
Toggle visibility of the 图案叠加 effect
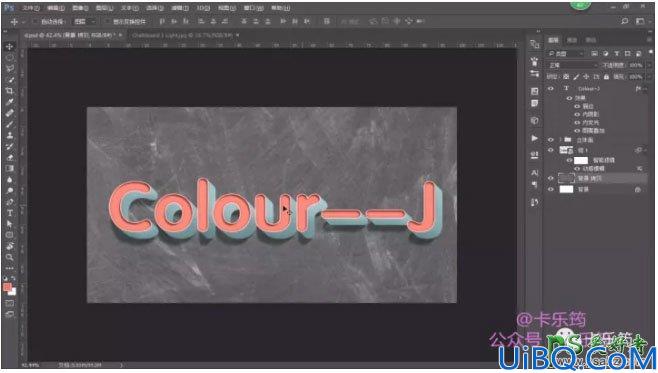coord(577,131)
